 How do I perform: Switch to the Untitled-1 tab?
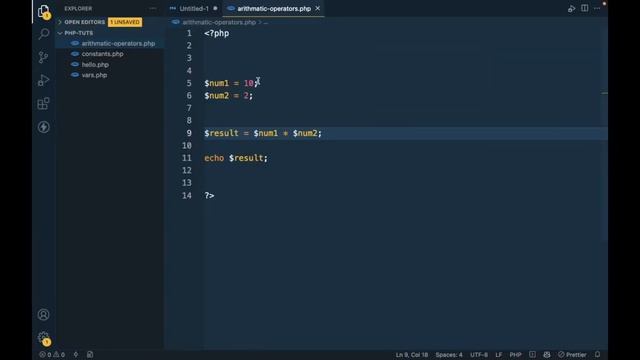194,9
